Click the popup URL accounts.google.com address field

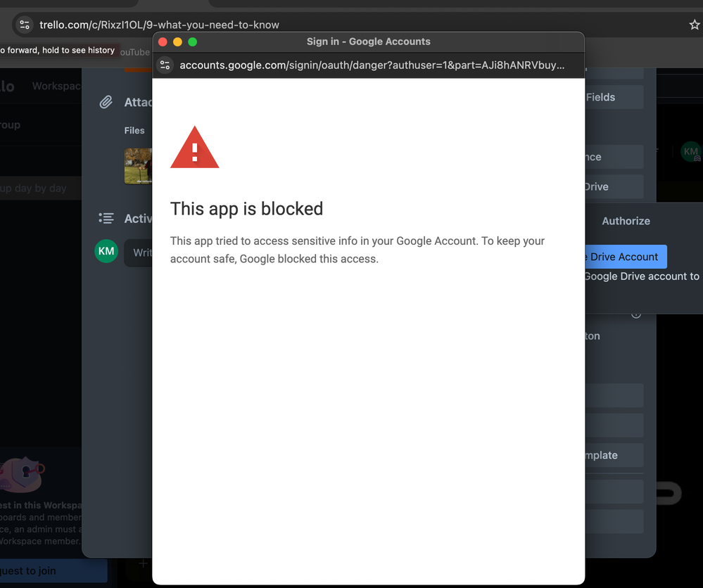[x=372, y=65]
